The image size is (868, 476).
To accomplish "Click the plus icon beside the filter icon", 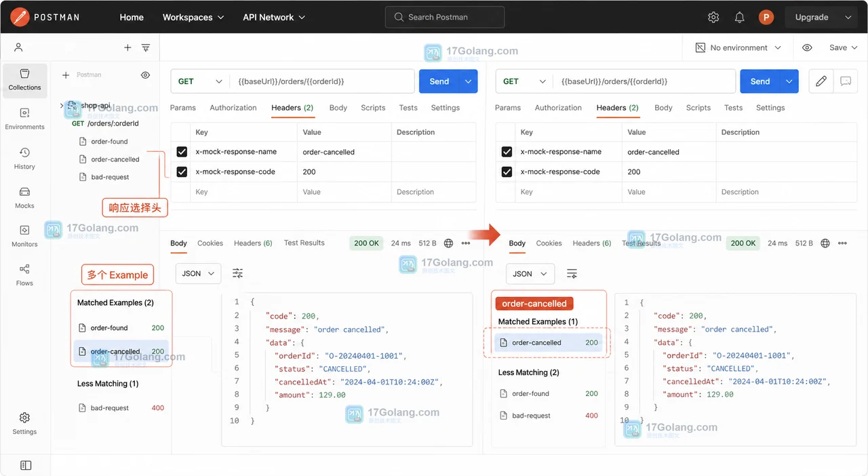I will pos(127,47).
